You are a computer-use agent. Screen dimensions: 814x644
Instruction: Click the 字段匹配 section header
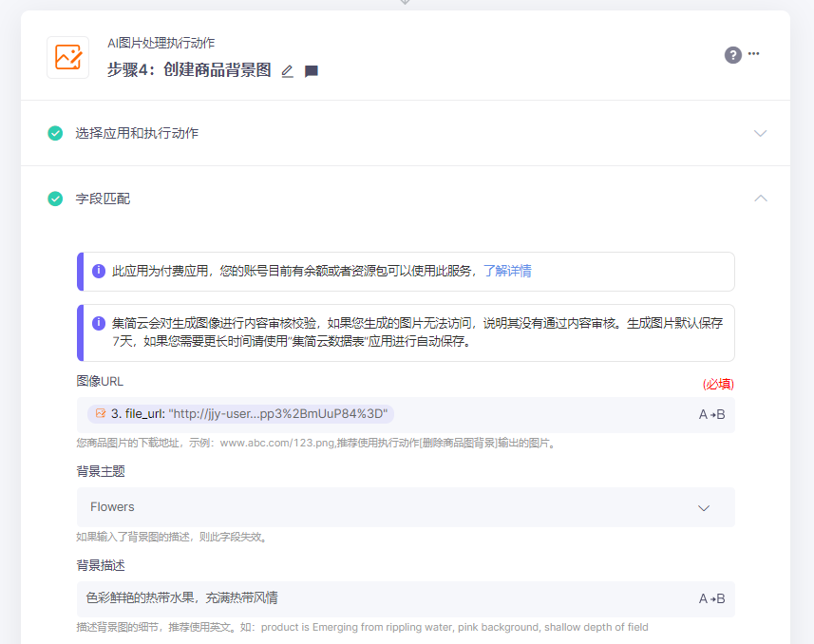[x=406, y=199]
